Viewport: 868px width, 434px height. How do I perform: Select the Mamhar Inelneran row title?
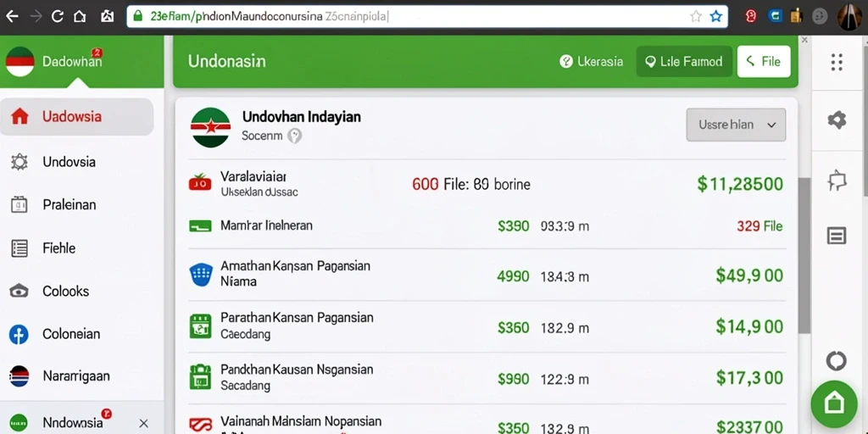(x=266, y=225)
